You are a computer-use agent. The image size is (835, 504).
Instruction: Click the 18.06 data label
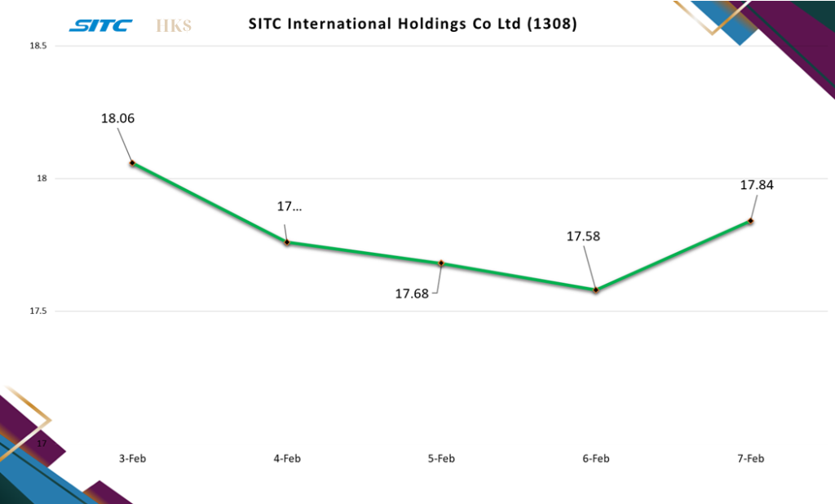[x=117, y=118]
